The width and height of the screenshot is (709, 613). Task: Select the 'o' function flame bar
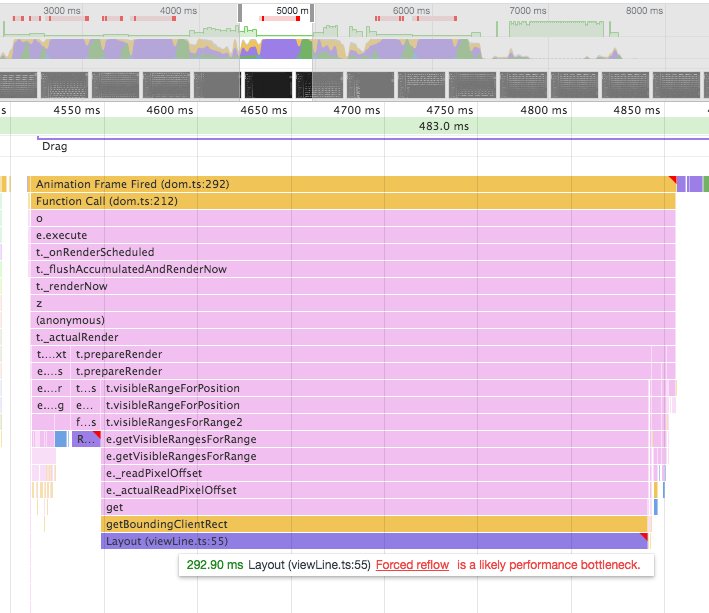tap(353, 218)
